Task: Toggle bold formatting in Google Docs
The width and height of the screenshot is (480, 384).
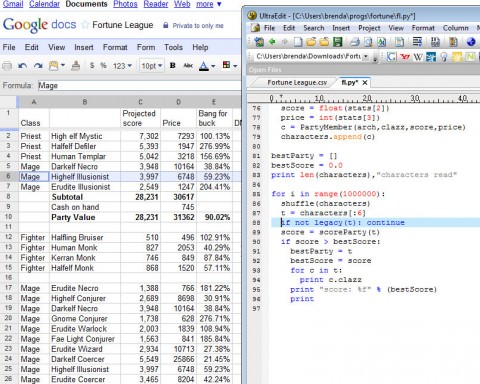Action: pyautogui.click(x=172, y=65)
